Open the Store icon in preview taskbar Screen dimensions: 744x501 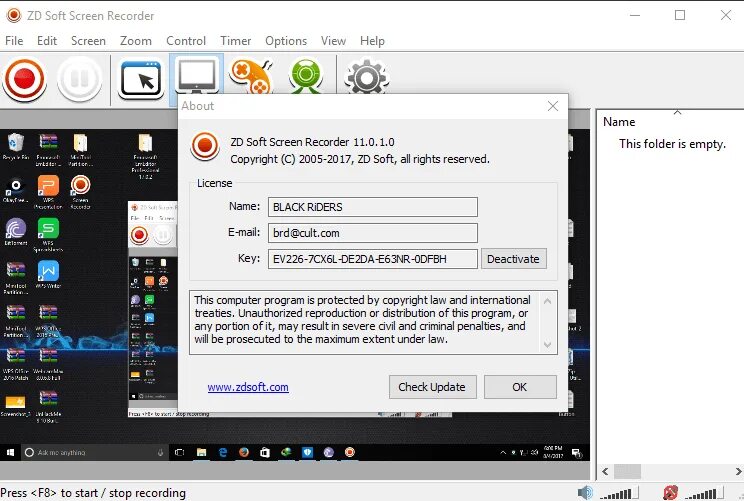coord(265,453)
